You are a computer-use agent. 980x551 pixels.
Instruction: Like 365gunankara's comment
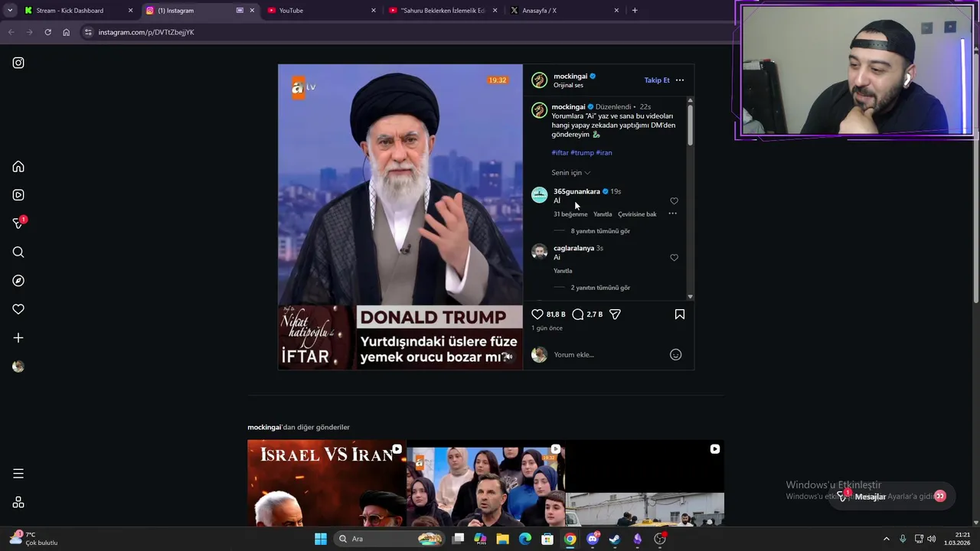click(674, 201)
